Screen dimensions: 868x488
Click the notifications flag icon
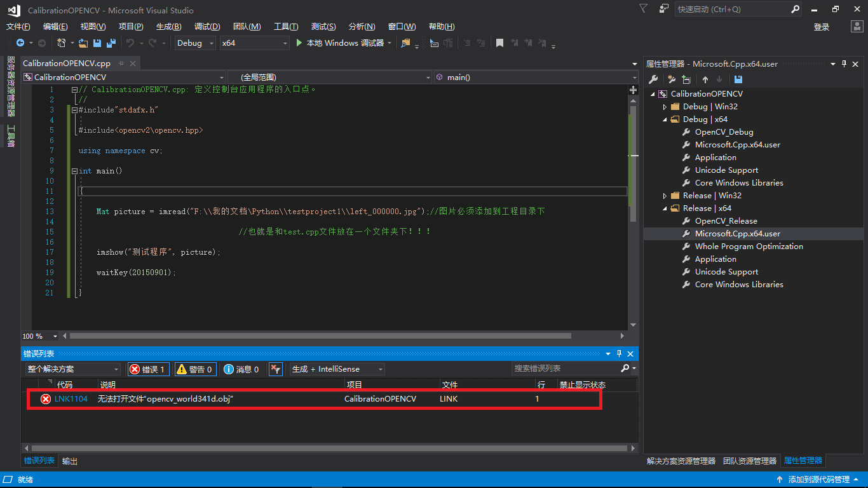coord(644,9)
